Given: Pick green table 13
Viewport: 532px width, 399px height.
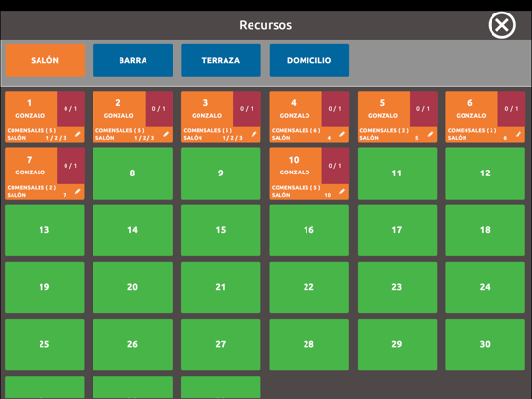Looking at the screenshot, I should tap(44, 230).
